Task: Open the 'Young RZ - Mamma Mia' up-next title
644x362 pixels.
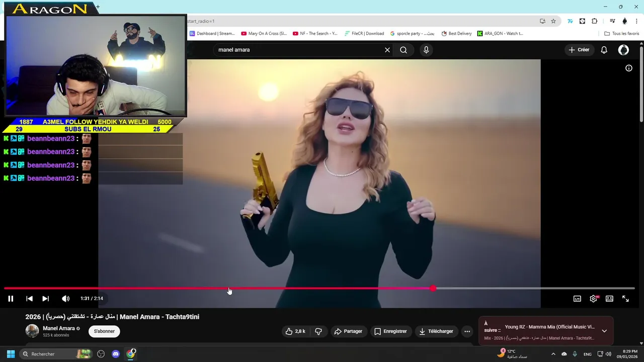Action: (x=549, y=327)
